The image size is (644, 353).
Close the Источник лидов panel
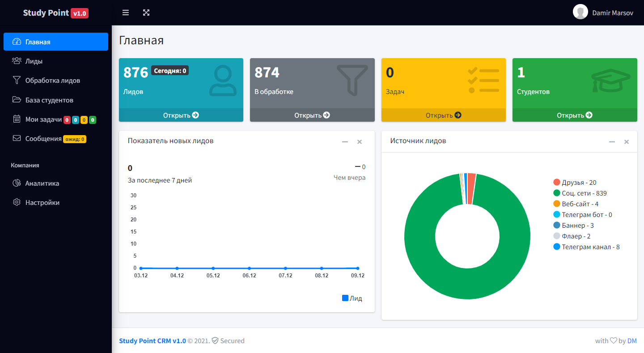[x=627, y=142]
